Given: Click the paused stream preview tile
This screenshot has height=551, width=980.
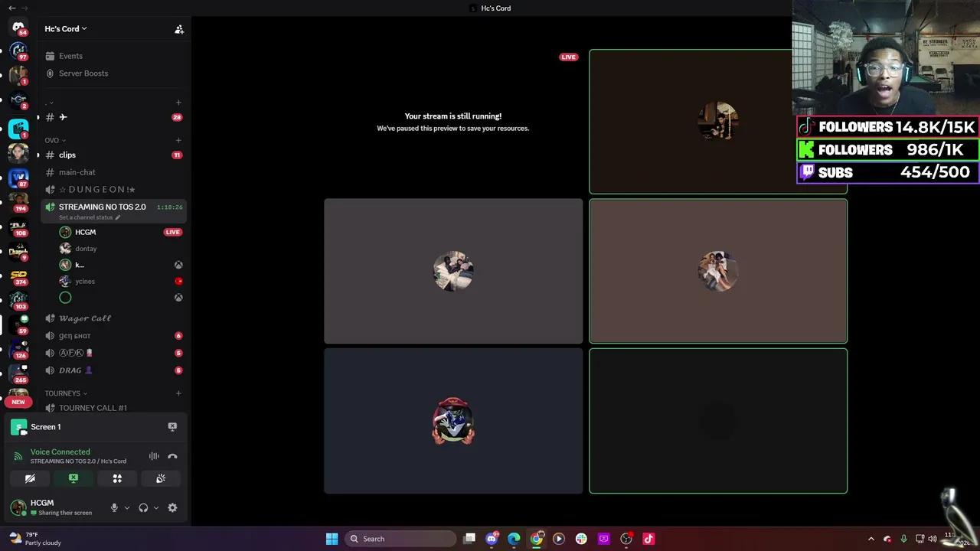Looking at the screenshot, I should pos(453,122).
